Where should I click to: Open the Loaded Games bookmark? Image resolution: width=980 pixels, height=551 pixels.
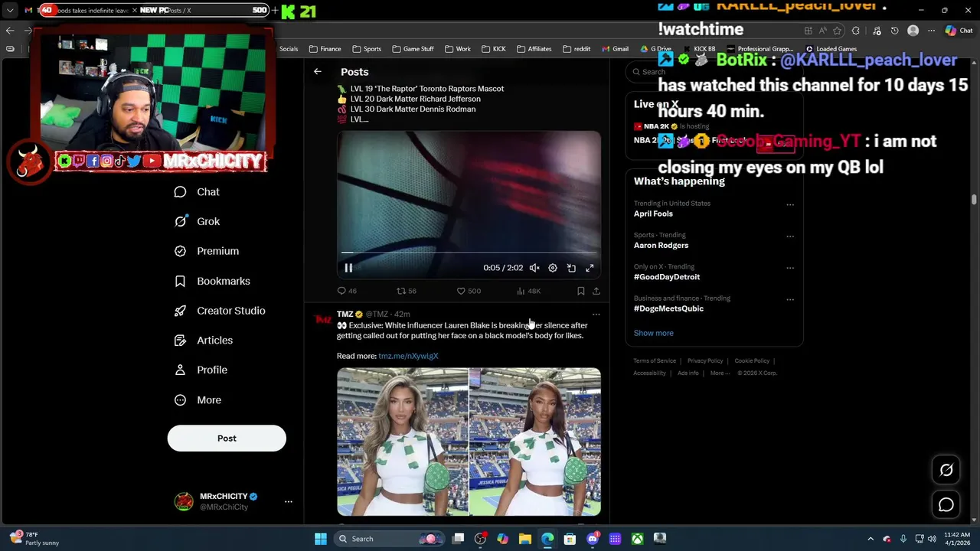(x=831, y=49)
